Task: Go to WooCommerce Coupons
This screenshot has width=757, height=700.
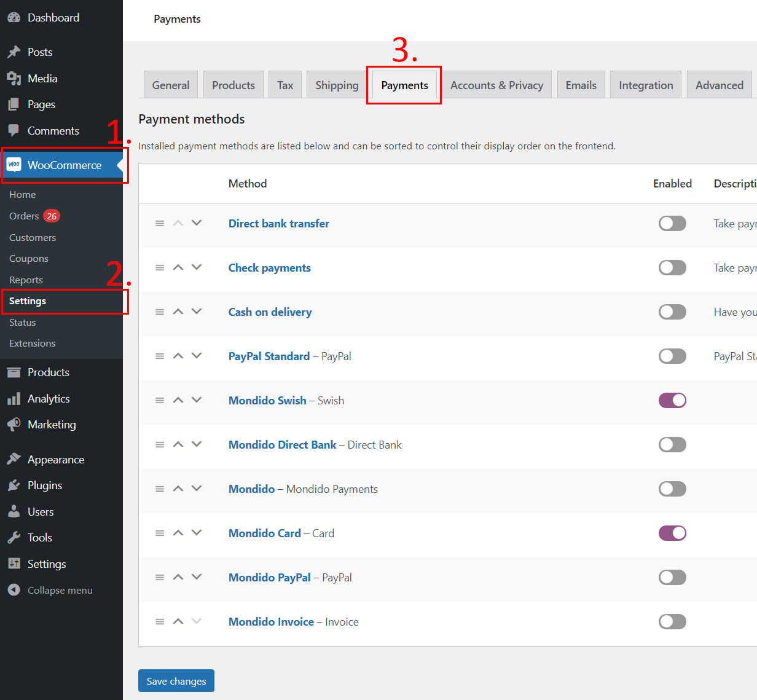Action: click(29, 258)
